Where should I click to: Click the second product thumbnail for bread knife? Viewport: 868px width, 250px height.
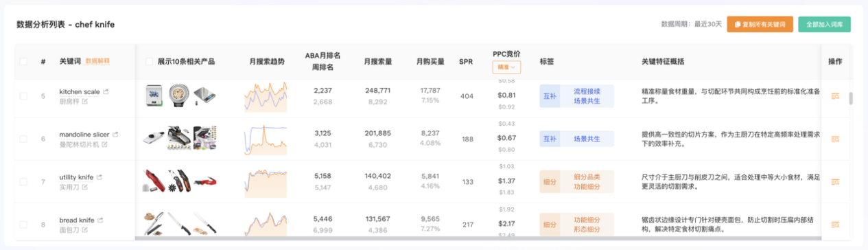(180, 224)
